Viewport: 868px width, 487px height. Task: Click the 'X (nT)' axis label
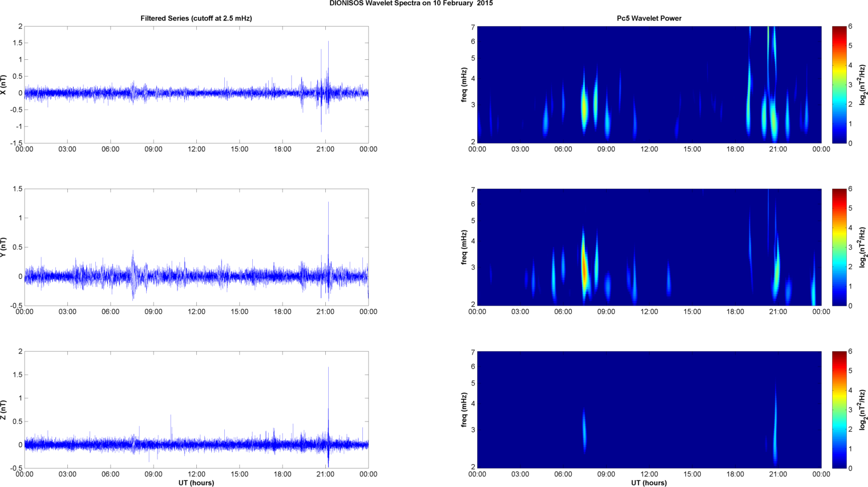coord(3,84)
